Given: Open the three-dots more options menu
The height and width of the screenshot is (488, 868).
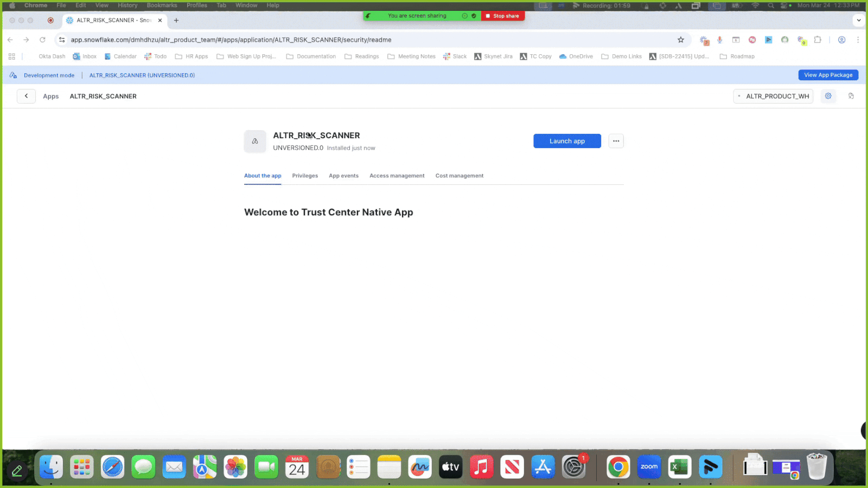Looking at the screenshot, I should [616, 141].
